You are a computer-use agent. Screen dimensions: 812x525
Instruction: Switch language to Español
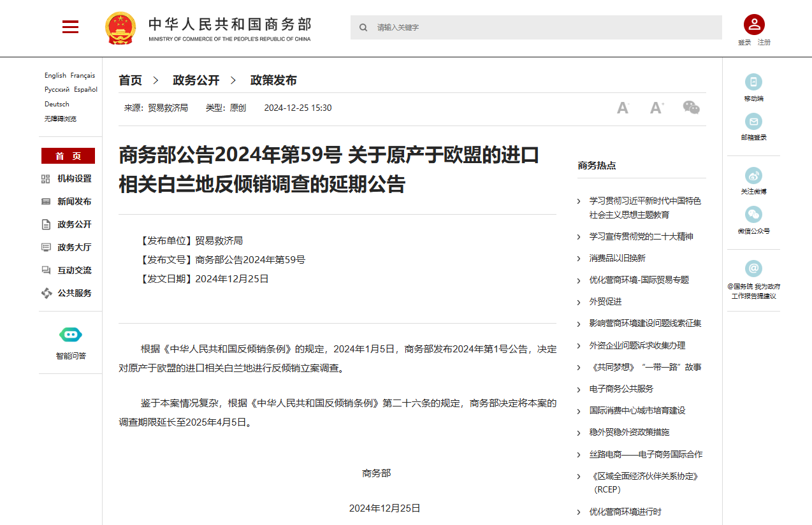[86, 90]
